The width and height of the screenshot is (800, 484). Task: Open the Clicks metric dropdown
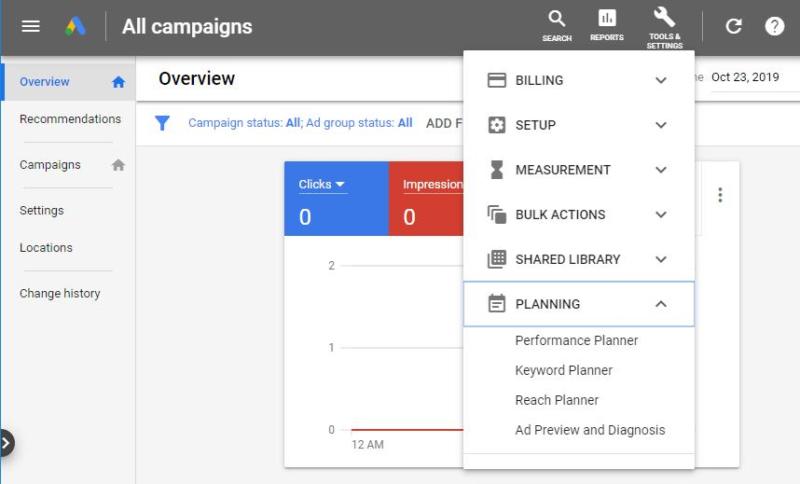[322, 185]
